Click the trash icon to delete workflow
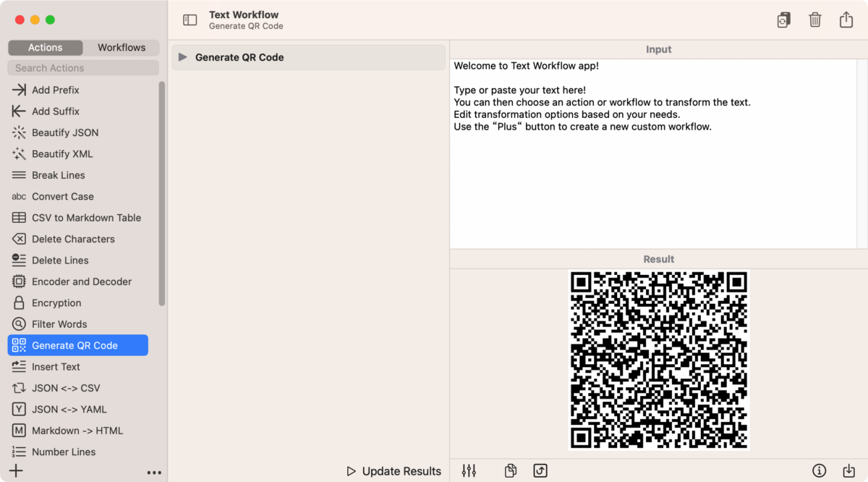 coord(815,20)
